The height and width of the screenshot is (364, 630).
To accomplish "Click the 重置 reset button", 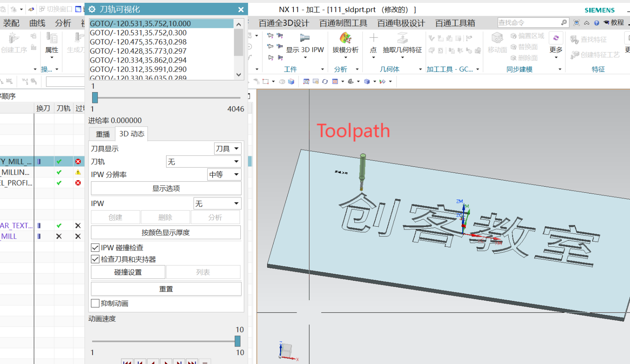I will 166,289.
